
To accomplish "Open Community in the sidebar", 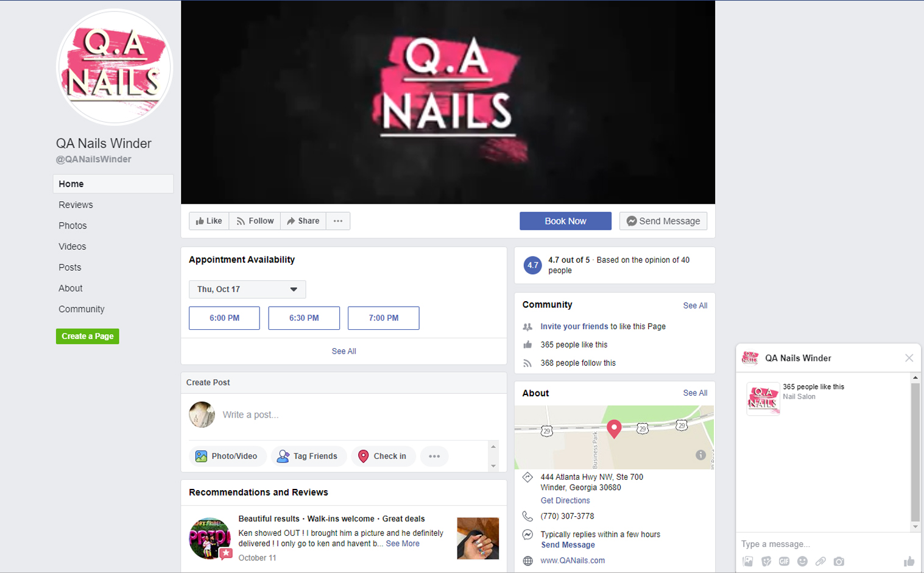I will point(81,309).
